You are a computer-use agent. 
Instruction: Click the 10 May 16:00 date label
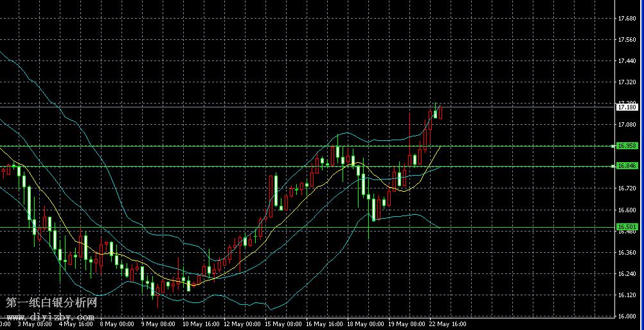[x=202, y=324]
